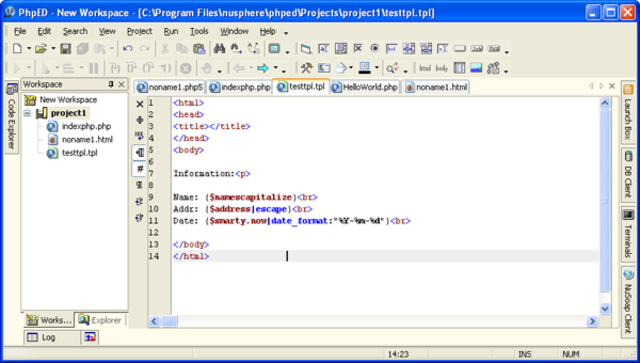
Task: Click the paint bucket fill icon
Action: click(341, 68)
